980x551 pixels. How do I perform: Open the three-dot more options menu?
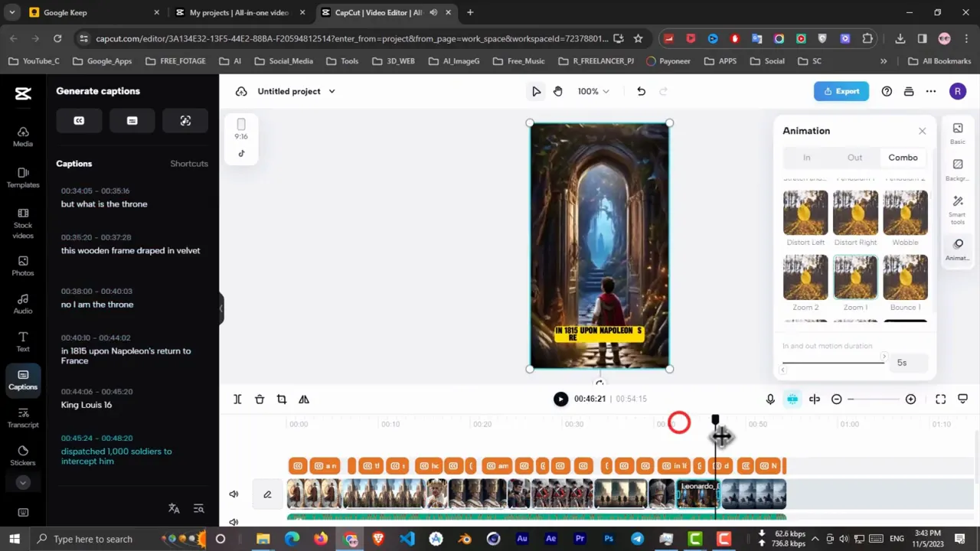[x=931, y=91]
